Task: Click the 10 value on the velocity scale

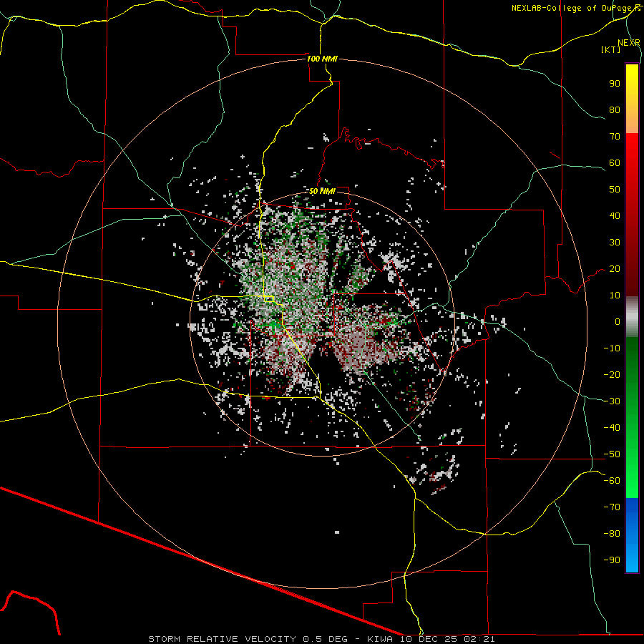Action: tap(615, 296)
